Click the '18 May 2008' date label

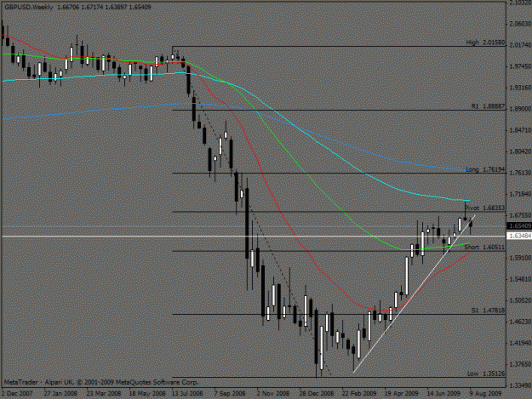147,393
